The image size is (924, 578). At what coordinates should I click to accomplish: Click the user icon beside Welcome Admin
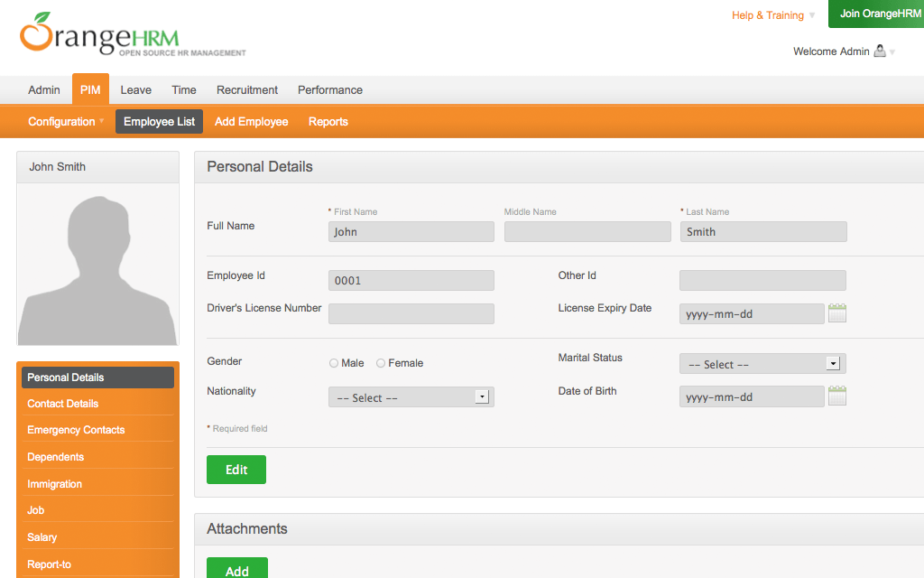880,51
